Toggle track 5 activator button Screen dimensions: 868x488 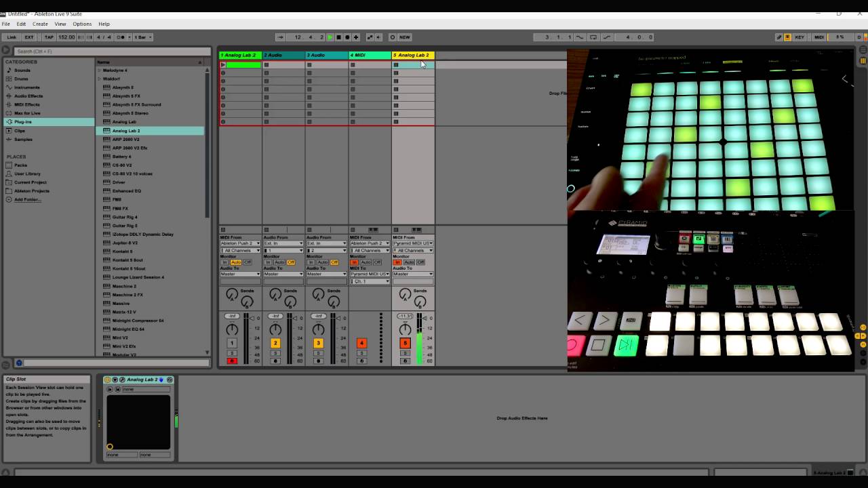click(x=405, y=343)
